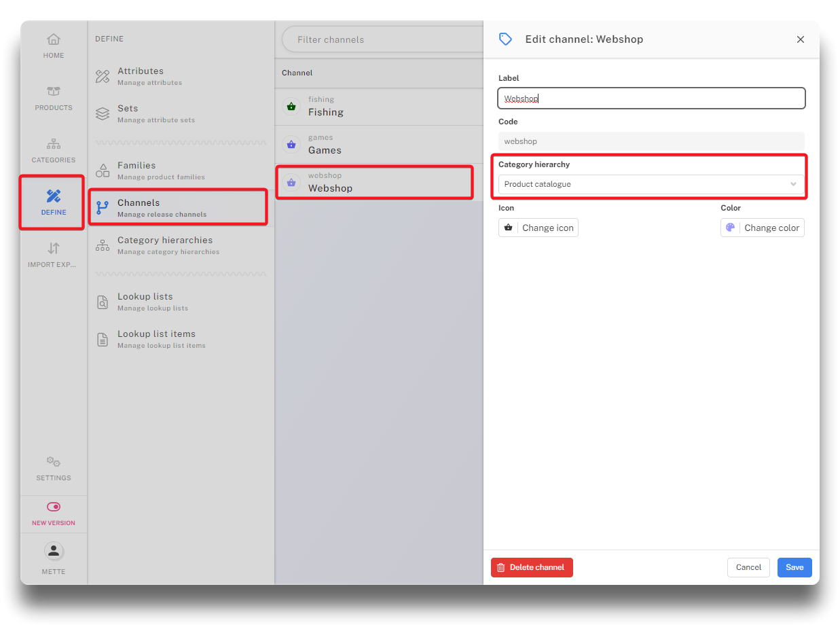The image size is (840, 627).
Task: Expand the Category hierarchy dropdown
Action: click(x=651, y=184)
